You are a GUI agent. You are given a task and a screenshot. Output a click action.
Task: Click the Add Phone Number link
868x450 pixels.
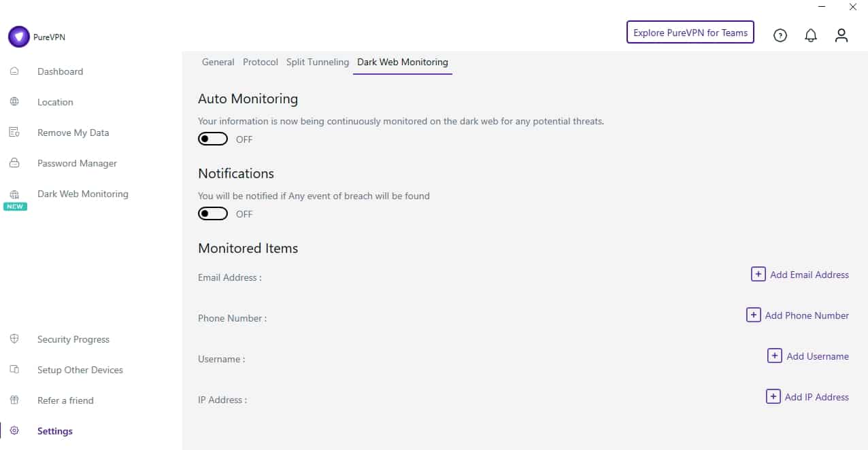pyautogui.click(x=807, y=315)
